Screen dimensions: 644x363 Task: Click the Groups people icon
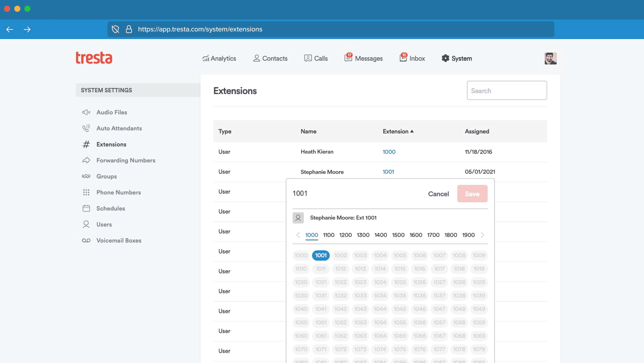(x=86, y=176)
